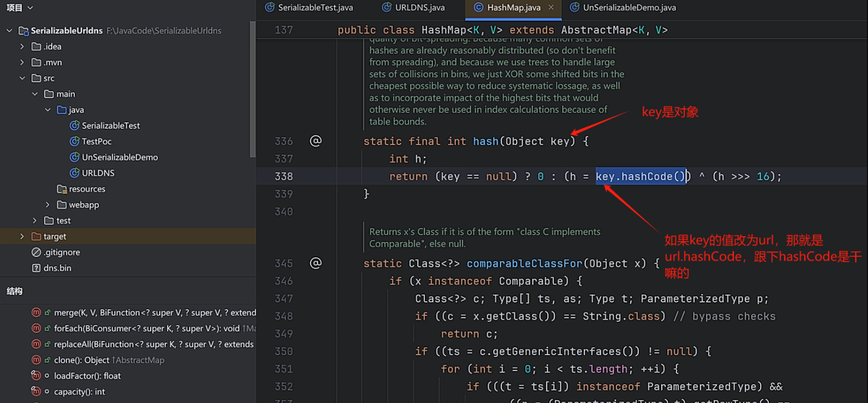Screen dimensions: 868x403
Task: Switch to the UnSerializableDemo.java tab
Action: tap(623, 8)
